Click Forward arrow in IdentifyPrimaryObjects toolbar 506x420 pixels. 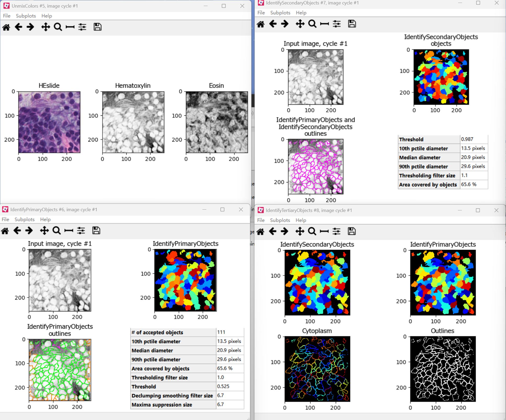click(29, 231)
